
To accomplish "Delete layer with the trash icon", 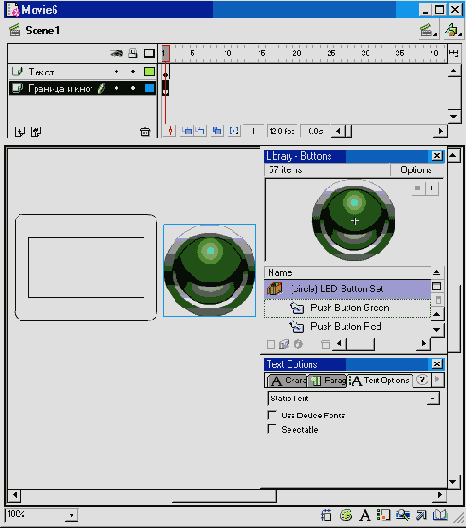I will [x=145, y=132].
